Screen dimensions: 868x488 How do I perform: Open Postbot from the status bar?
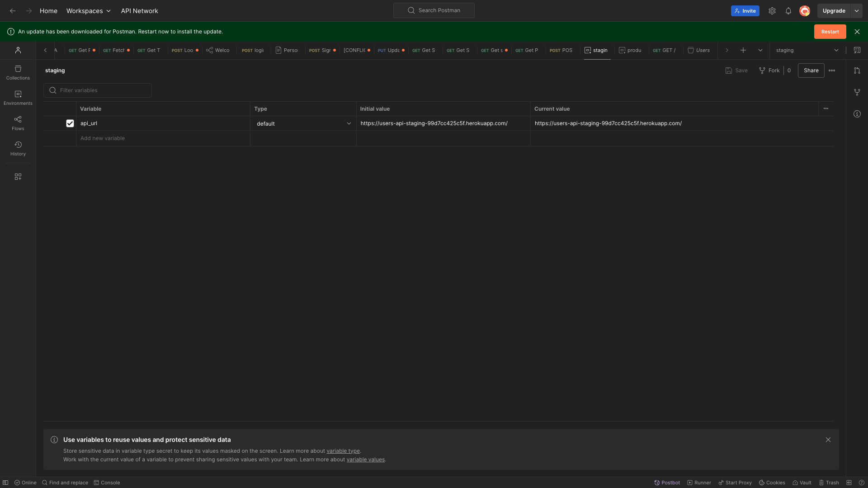pyautogui.click(x=667, y=483)
